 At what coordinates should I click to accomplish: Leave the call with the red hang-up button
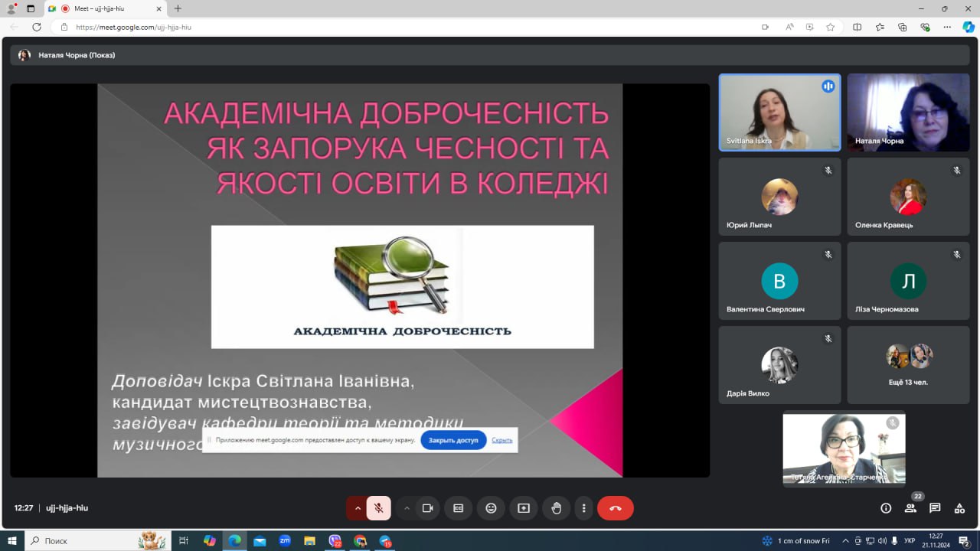coord(615,508)
